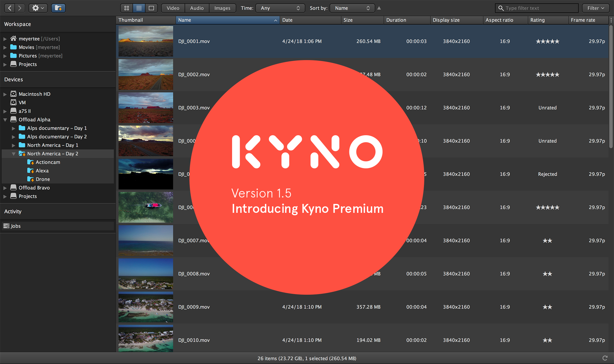Click the refresh icon in status bar
Image resolution: width=614 pixels, height=364 pixels.
pos(605,358)
